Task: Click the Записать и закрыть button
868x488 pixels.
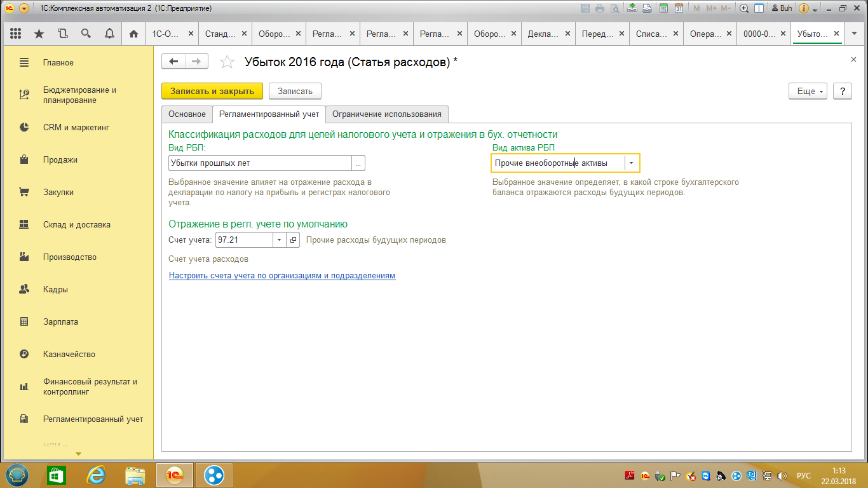Action: 212,91
